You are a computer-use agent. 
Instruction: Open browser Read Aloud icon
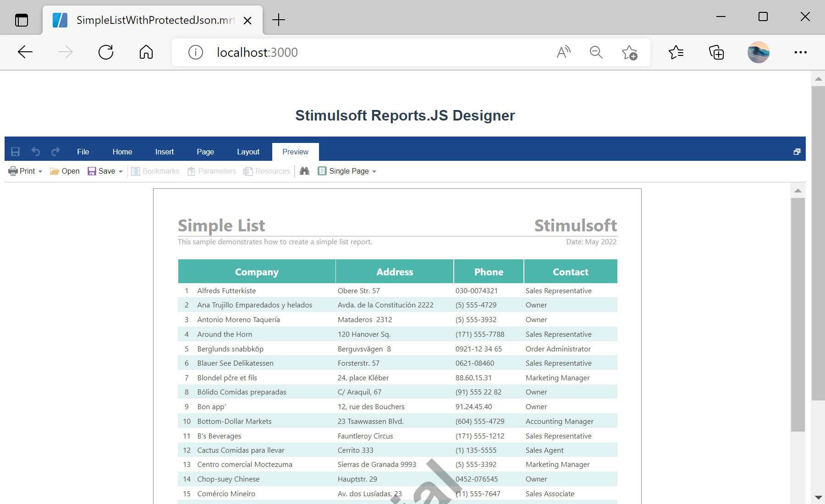point(563,52)
